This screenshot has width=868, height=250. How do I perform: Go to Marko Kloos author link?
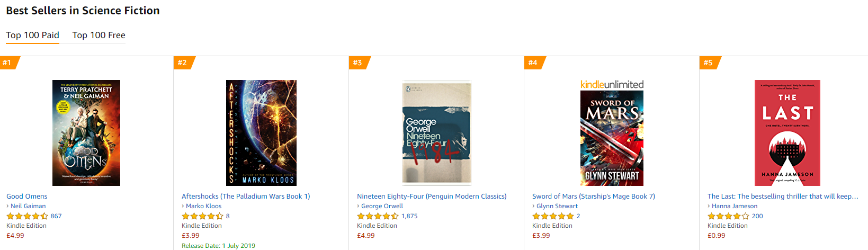pyautogui.click(x=203, y=206)
